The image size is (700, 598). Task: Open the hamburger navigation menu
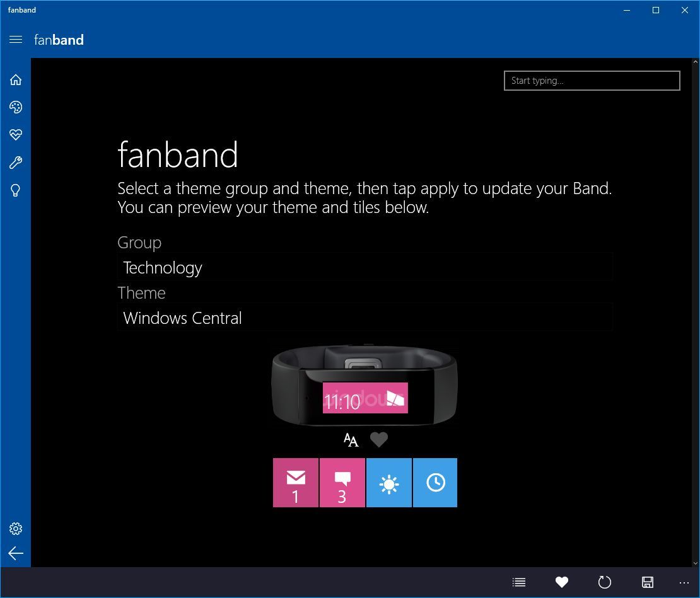coord(16,40)
